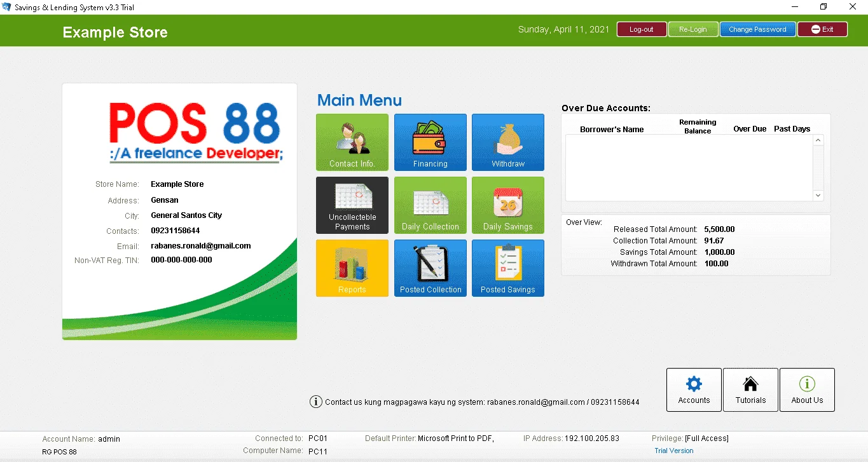Screen dimensions: 868x462
Task: Click the Borrower's Name column header
Action: tap(612, 129)
